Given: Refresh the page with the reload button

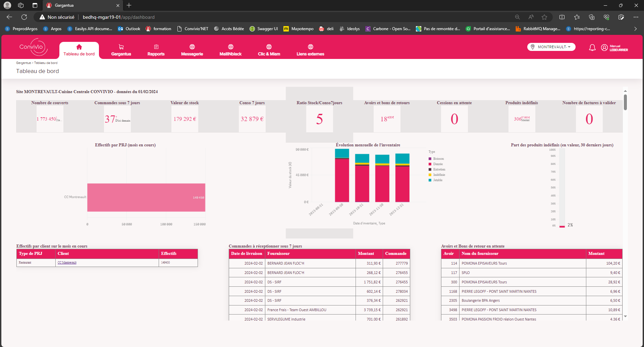Looking at the screenshot, I should pos(24,17).
